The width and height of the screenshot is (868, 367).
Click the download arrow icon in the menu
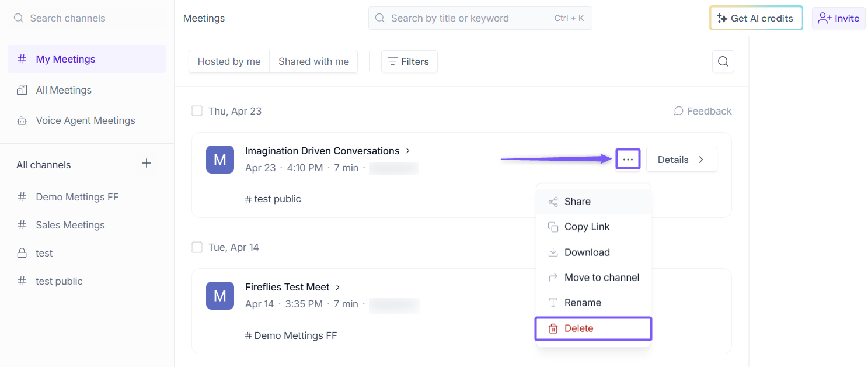coord(553,252)
